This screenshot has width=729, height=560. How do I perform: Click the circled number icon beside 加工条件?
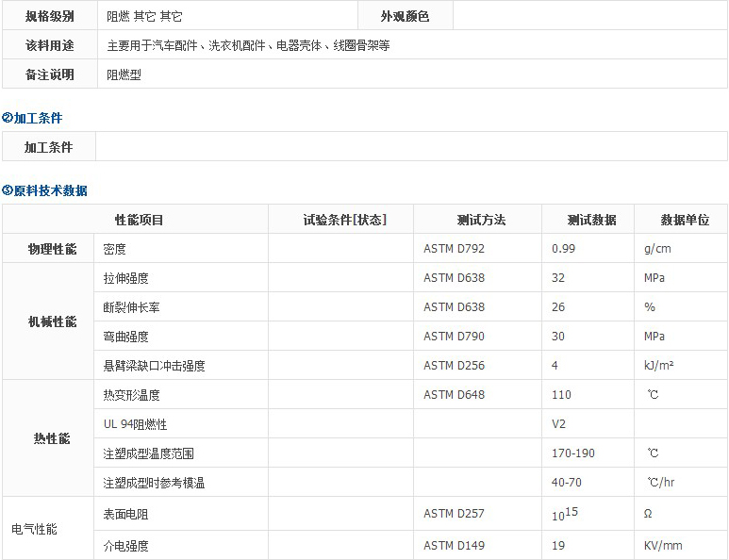point(8,118)
